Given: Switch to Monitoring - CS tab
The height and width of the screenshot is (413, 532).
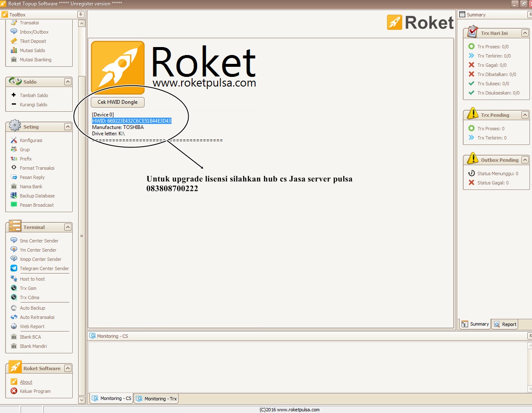Looking at the screenshot, I should [111, 398].
